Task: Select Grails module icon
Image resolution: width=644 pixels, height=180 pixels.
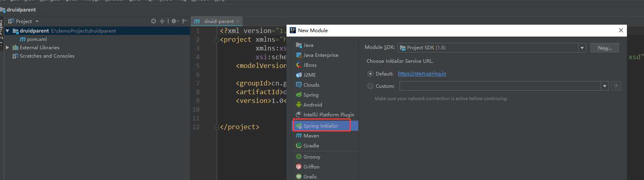Action: (299, 177)
